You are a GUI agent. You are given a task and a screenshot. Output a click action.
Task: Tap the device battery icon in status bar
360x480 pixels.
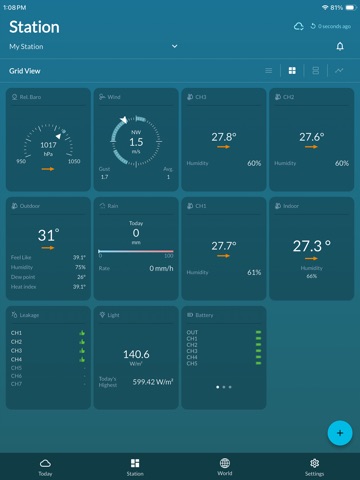351,7
